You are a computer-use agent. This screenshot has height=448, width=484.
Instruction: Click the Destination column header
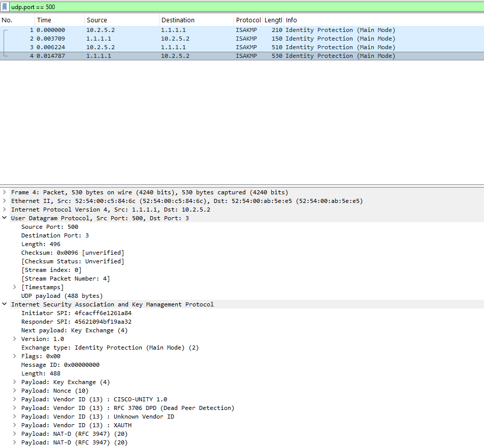pos(178,20)
